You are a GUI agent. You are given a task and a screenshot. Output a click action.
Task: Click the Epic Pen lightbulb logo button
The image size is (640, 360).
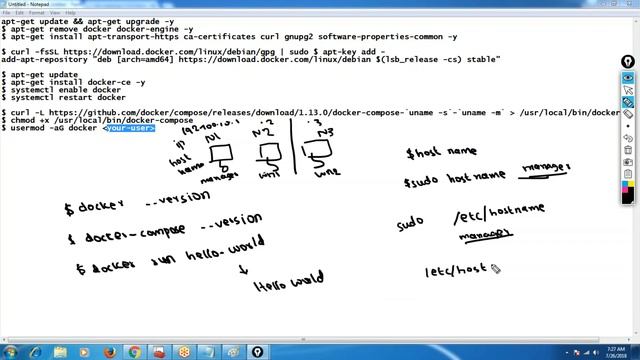(x=628, y=62)
